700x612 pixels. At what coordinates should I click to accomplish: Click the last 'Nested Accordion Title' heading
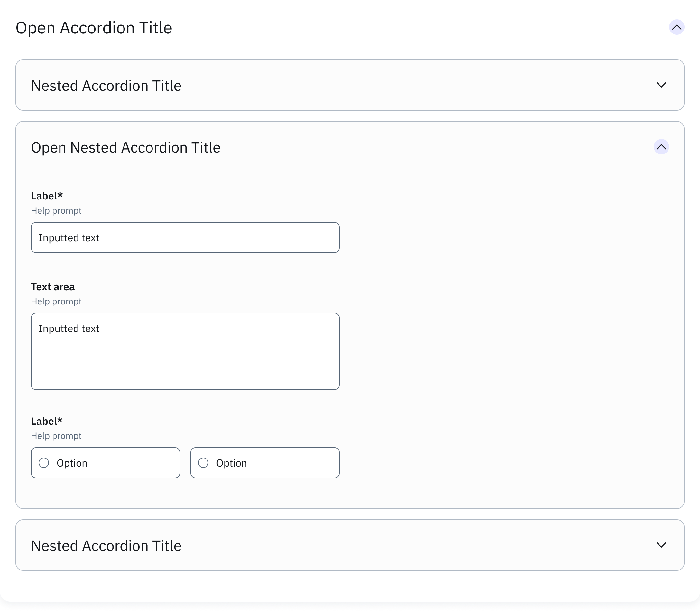tap(106, 546)
